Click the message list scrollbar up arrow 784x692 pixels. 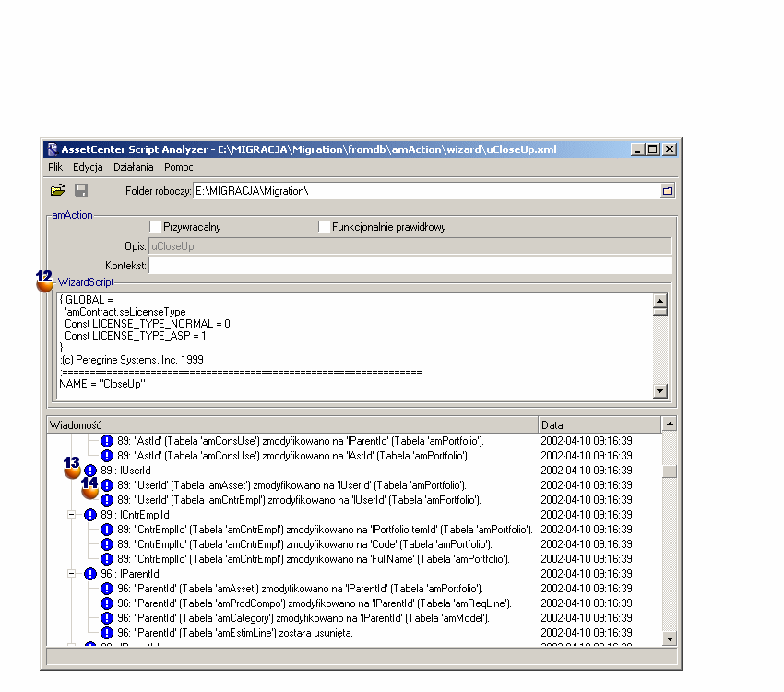pos(670,424)
